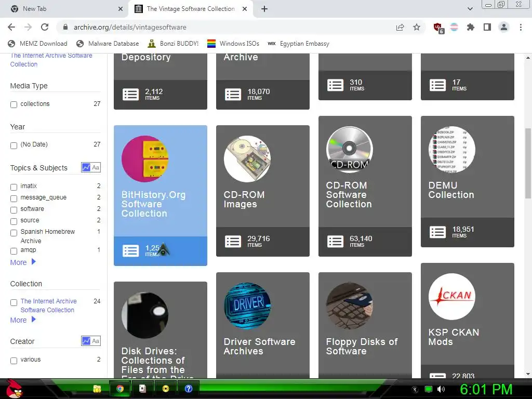
Task: Click the page vertical scrollbar thumb
Action: (528, 163)
